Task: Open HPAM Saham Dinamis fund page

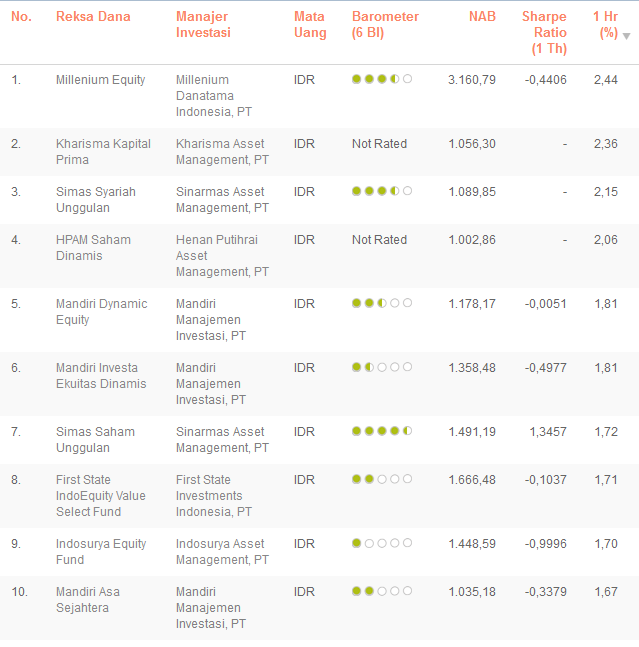Action: (x=94, y=248)
